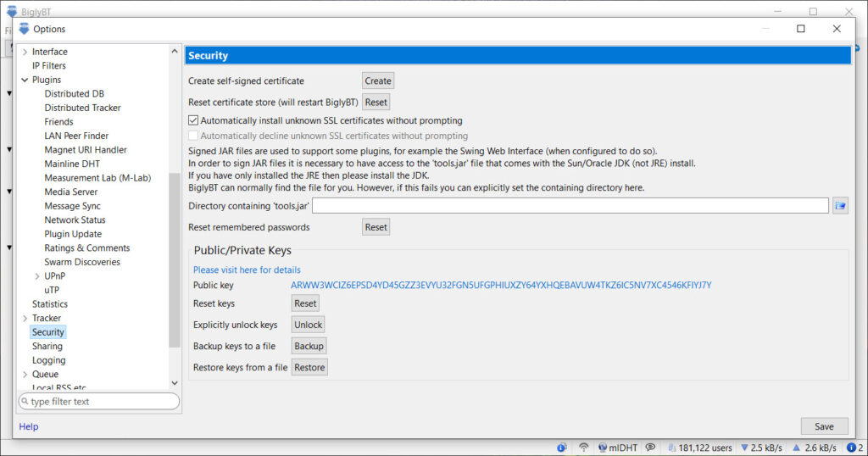Click the tree scrollbar up arrow
868x456 pixels.
(x=175, y=51)
